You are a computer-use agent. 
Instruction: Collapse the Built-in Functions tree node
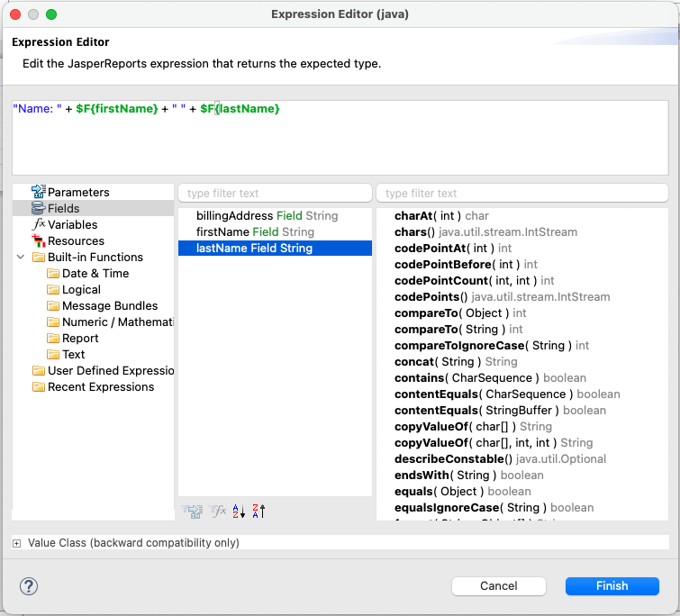(x=21, y=258)
